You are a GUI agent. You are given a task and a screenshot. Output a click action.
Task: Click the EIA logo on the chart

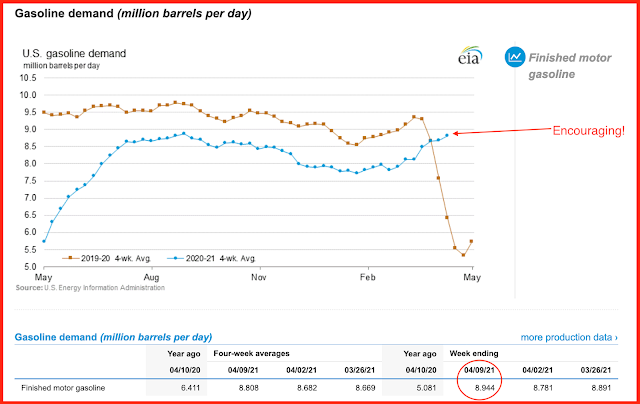[470, 55]
